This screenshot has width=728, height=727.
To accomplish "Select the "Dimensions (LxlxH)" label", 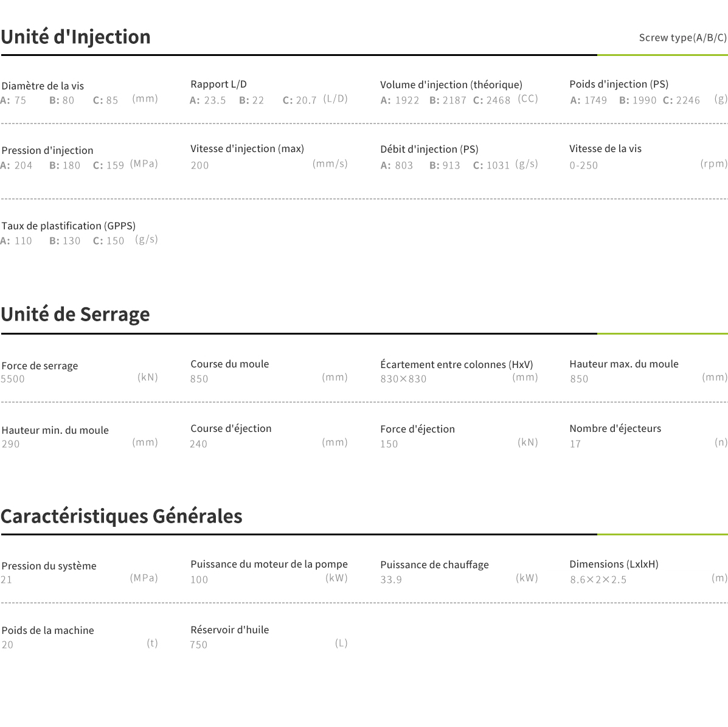I will [x=614, y=564].
